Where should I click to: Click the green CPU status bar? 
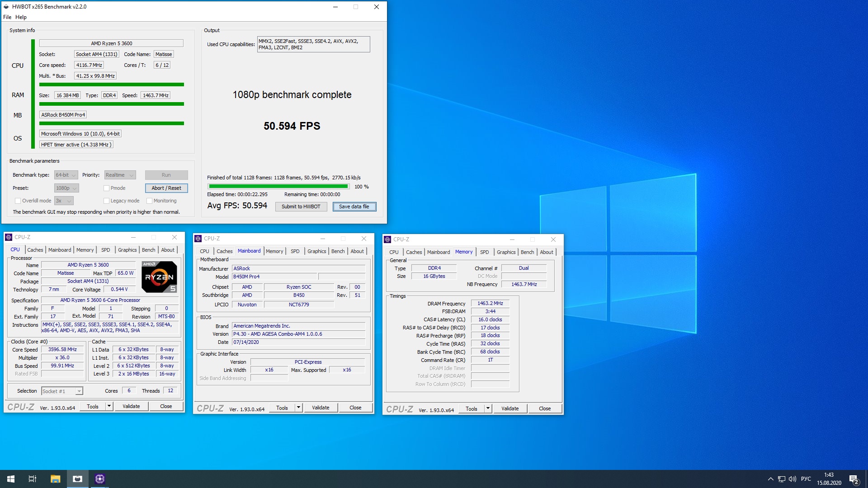[111, 84]
